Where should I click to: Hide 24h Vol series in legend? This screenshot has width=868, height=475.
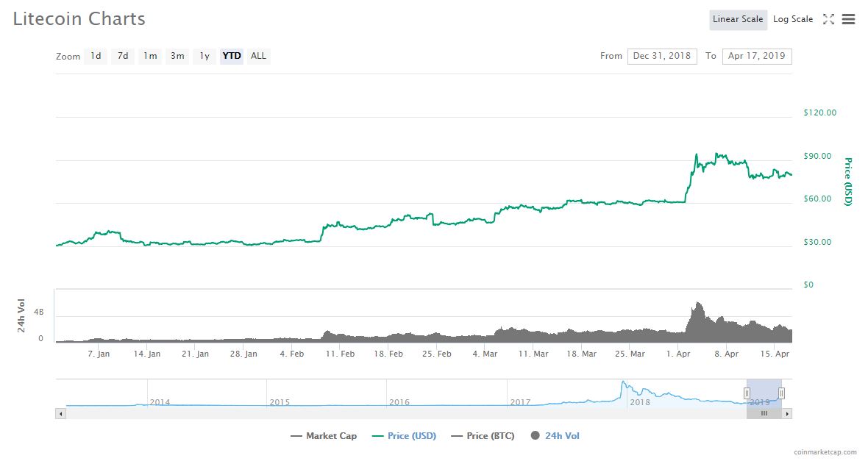pyautogui.click(x=555, y=436)
